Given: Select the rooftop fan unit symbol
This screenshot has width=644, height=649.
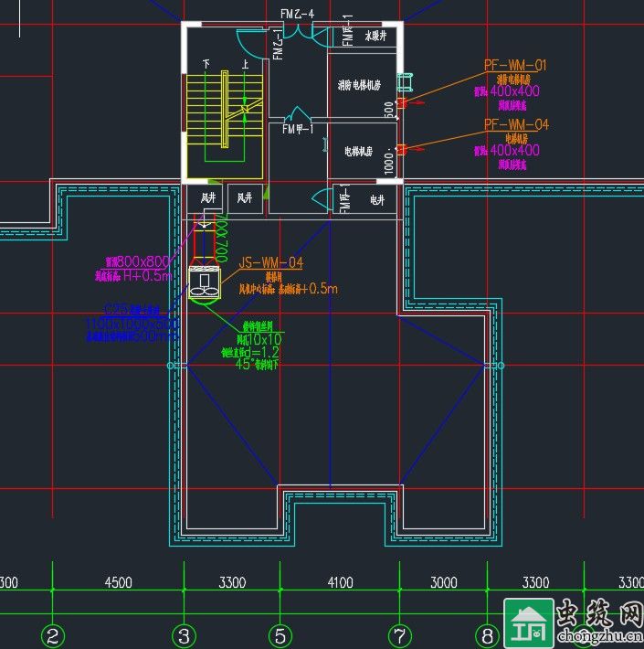Looking at the screenshot, I should pyautogui.click(x=204, y=282).
